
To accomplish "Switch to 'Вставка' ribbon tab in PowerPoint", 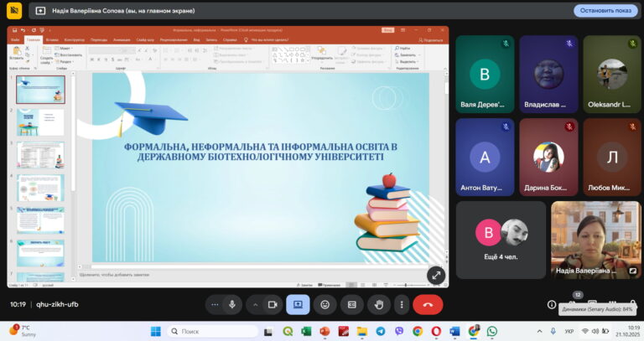I will click(x=52, y=39).
